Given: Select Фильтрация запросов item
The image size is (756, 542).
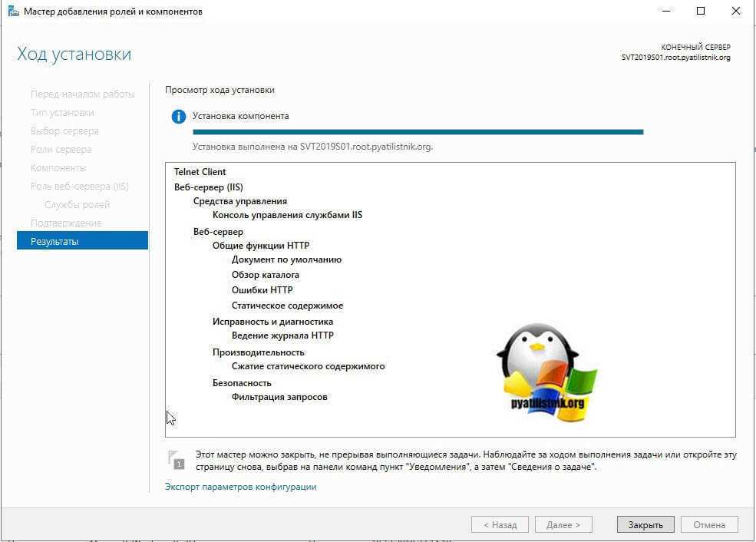Looking at the screenshot, I should click(x=279, y=397).
